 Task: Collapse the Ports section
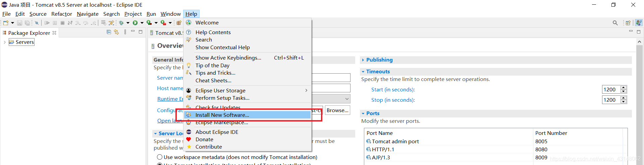click(x=363, y=113)
